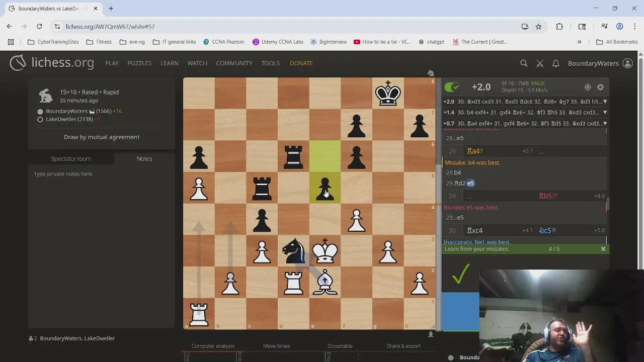Jump to move 29 Ra4?
The height and width of the screenshot is (362, 644).
[475, 151]
